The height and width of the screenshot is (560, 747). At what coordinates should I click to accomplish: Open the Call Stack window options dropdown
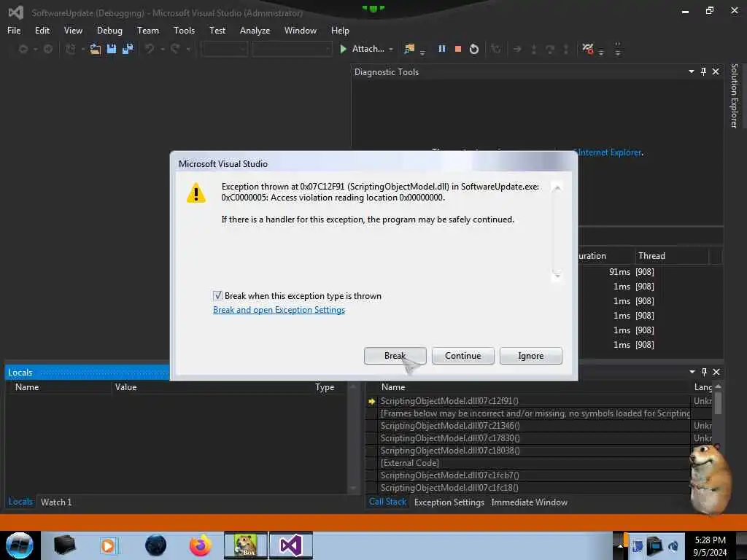(x=692, y=372)
